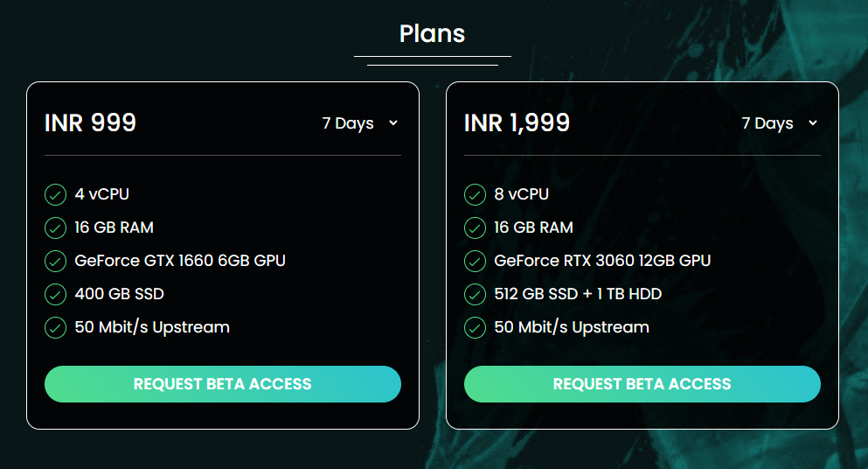Click checkmark beside 16 GB RAM in INR 1,999 plan

475,227
